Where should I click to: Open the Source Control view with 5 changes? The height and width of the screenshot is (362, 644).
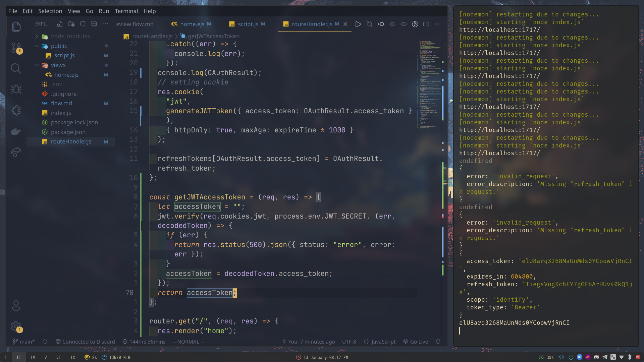pos(16,48)
